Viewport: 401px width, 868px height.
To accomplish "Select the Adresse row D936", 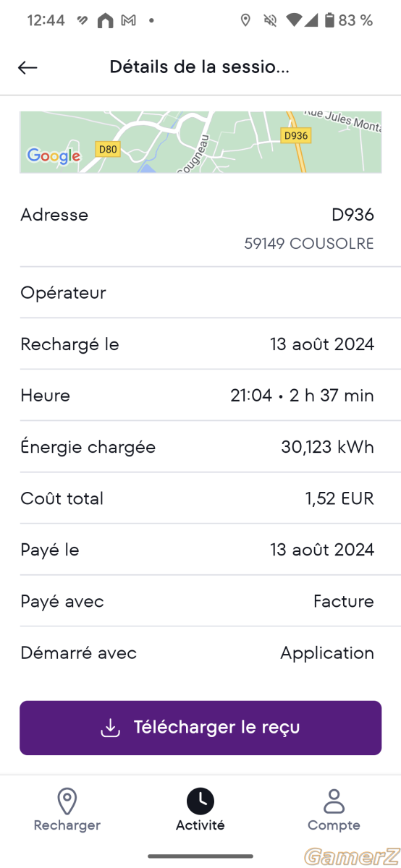I will pyautogui.click(x=200, y=228).
